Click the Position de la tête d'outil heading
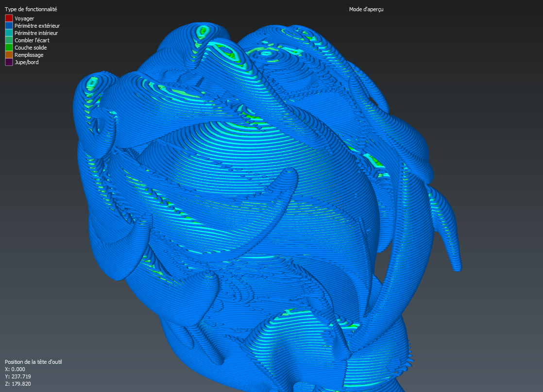The width and height of the screenshot is (543, 392). tap(34, 362)
